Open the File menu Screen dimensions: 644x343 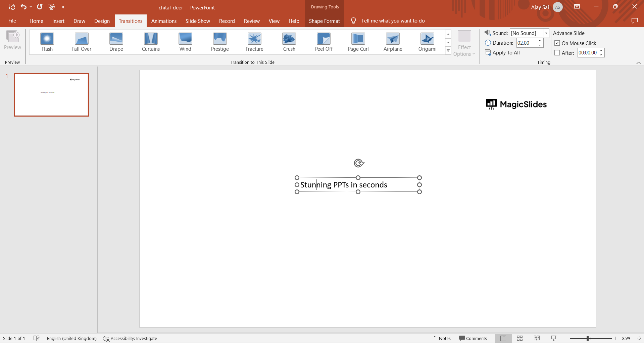tap(12, 21)
